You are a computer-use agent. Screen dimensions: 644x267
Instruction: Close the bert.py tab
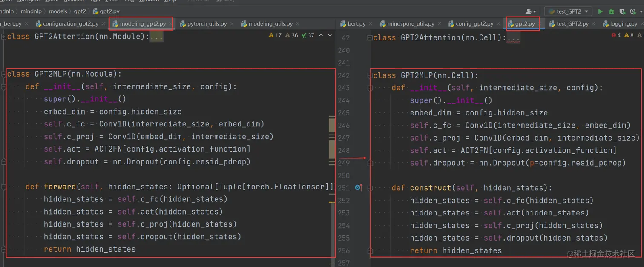[x=370, y=24]
